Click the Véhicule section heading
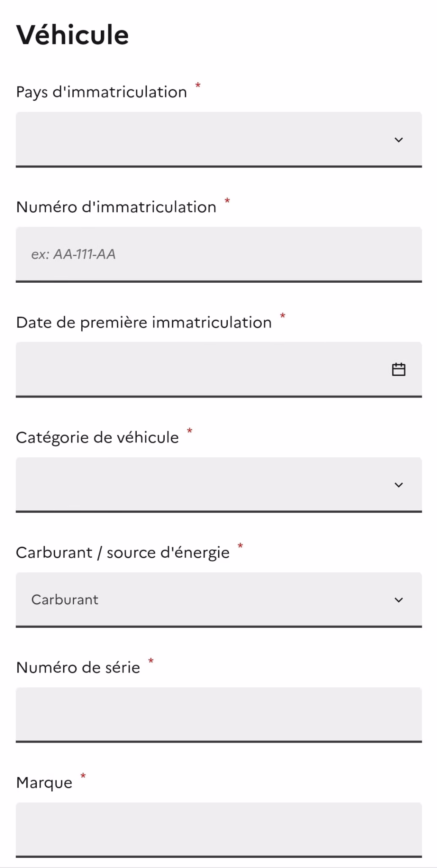Screen dimensions: 437x868 click(72, 35)
